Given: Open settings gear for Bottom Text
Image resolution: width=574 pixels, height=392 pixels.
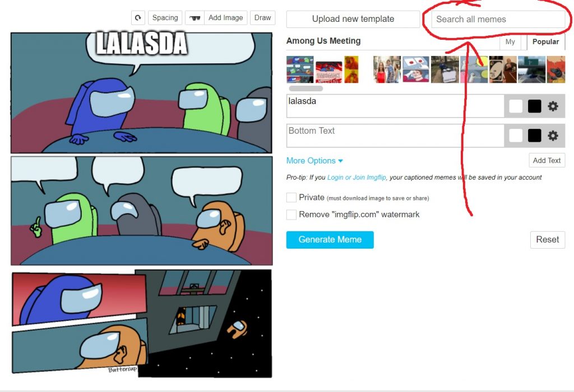Looking at the screenshot, I should (553, 136).
